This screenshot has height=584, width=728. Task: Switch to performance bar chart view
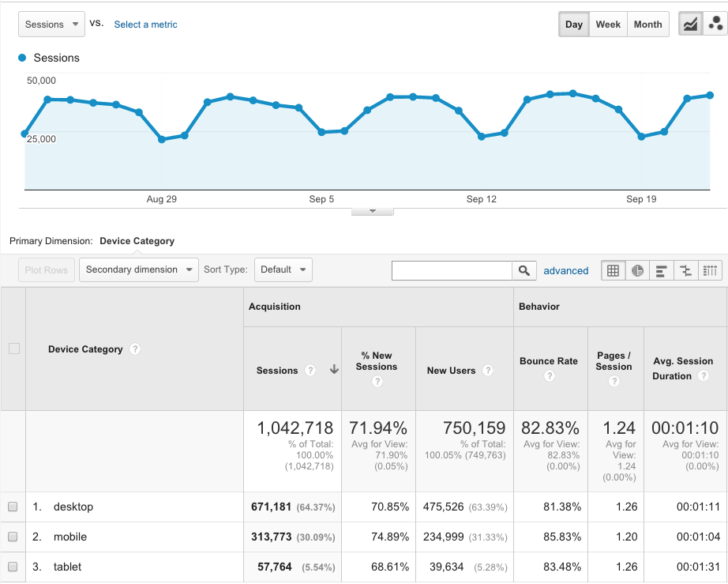(662, 270)
